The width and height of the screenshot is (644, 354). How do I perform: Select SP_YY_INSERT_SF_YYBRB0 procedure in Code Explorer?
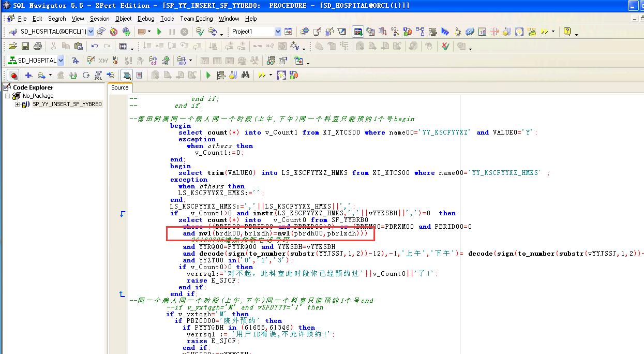(x=67, y=104)
